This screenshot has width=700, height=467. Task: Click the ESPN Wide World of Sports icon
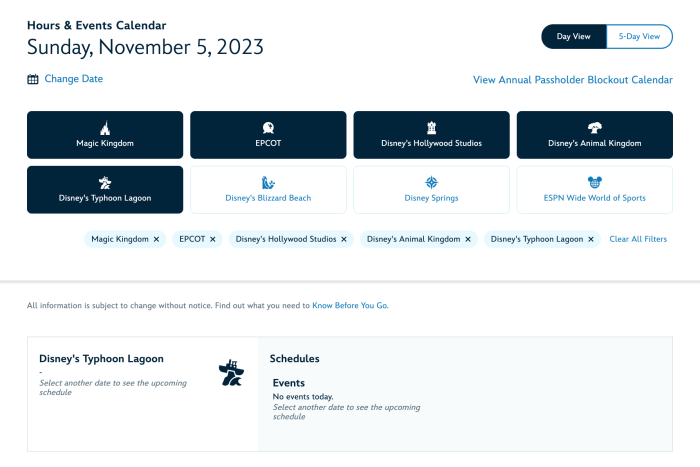coord(594,182)
